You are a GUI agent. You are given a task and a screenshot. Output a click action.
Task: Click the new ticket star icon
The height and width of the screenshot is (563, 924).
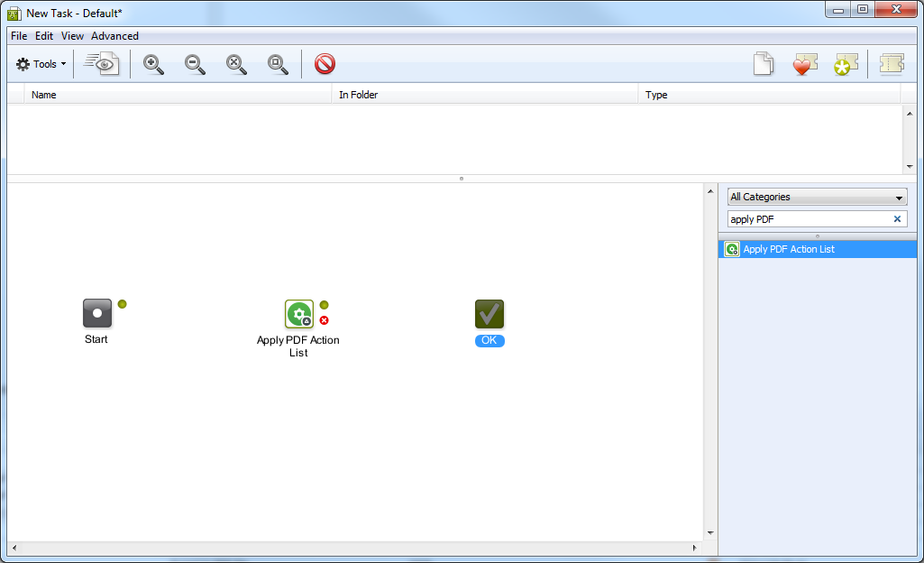(846, 64)
